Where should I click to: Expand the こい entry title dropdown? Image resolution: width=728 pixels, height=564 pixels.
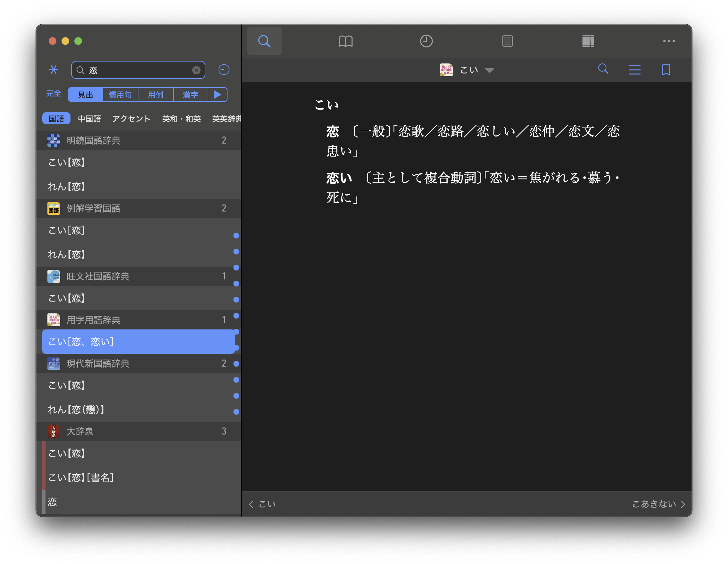489,70
